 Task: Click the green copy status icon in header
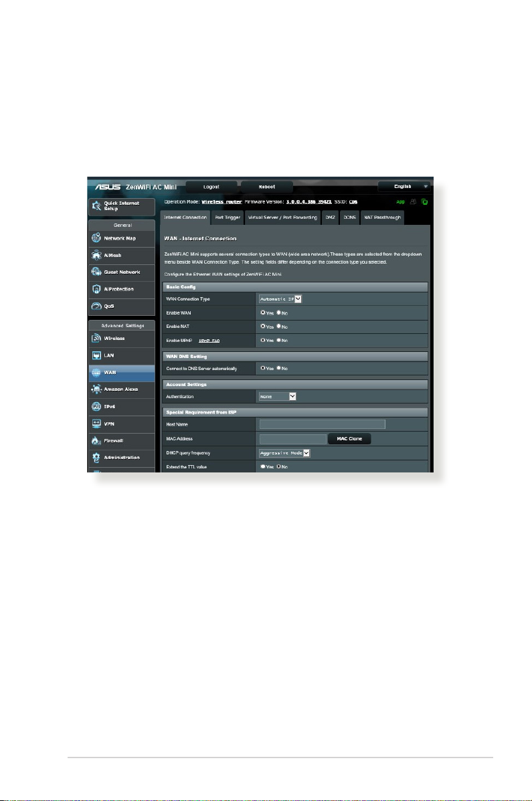(x=424, y=202)
